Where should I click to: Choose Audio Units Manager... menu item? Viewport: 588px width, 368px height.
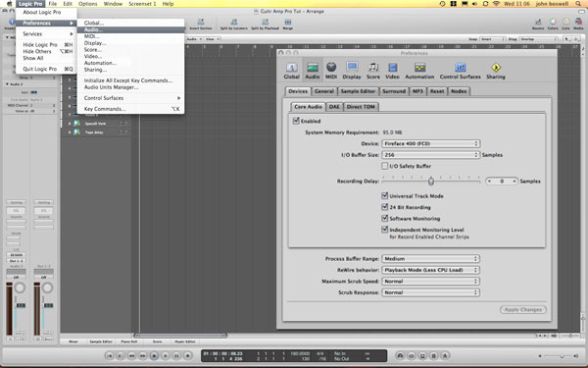click(x=131, y=87)
